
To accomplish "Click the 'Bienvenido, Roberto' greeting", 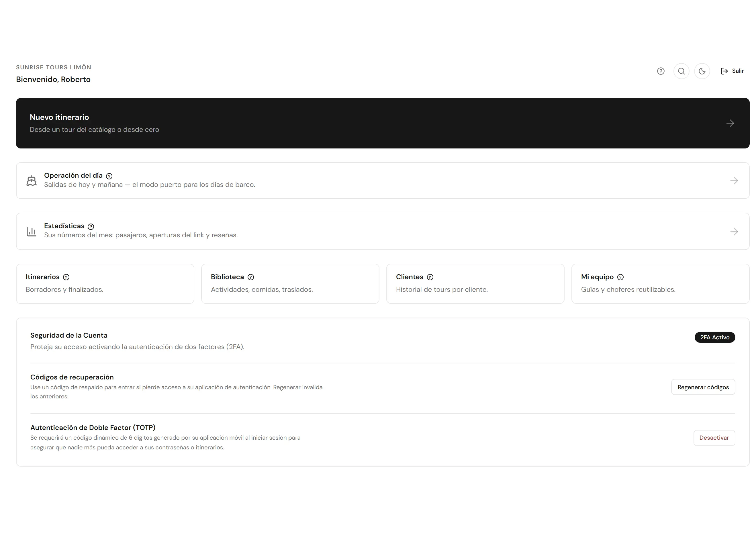I will coord(53,79).
